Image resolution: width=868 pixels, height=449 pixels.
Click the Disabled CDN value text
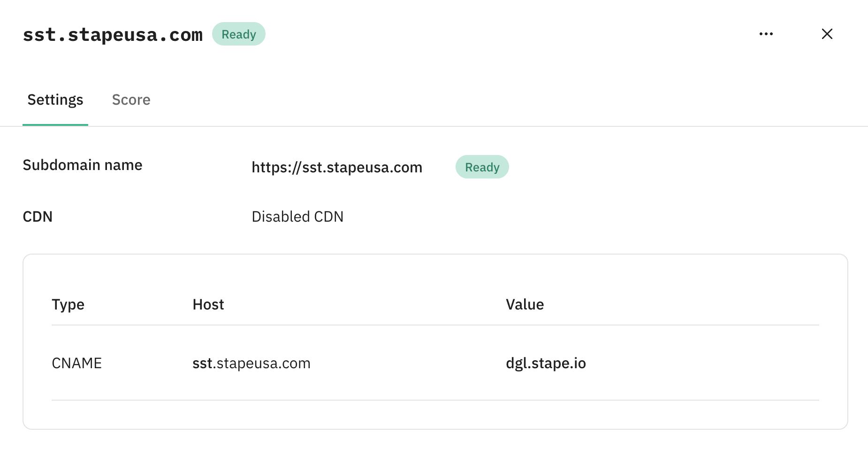point(297,217)
